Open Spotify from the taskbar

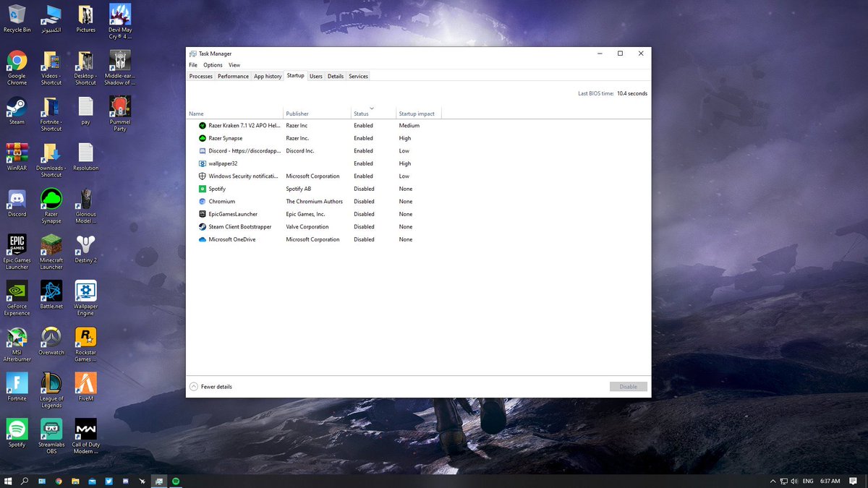tap(176, 481)
